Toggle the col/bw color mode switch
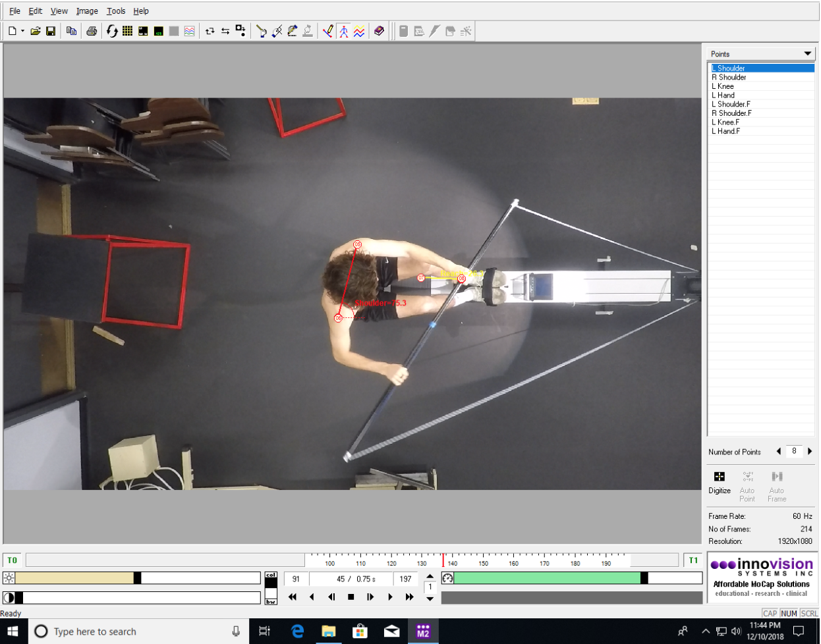821x644 pixels. coord(271,588)
